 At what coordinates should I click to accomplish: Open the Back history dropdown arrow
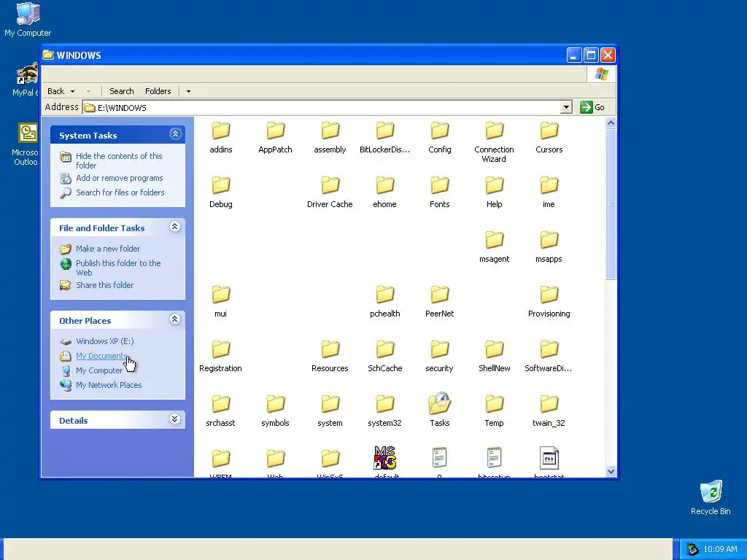click(x=72, y=91)
